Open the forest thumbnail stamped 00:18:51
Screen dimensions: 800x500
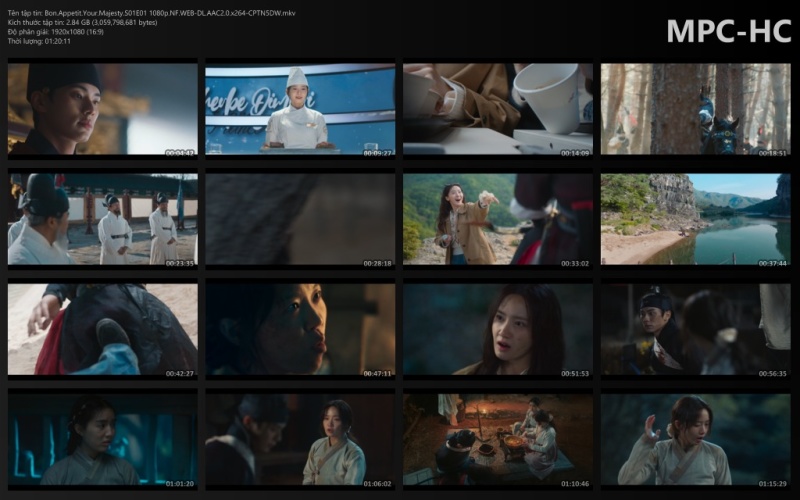(x=695, y=109)
